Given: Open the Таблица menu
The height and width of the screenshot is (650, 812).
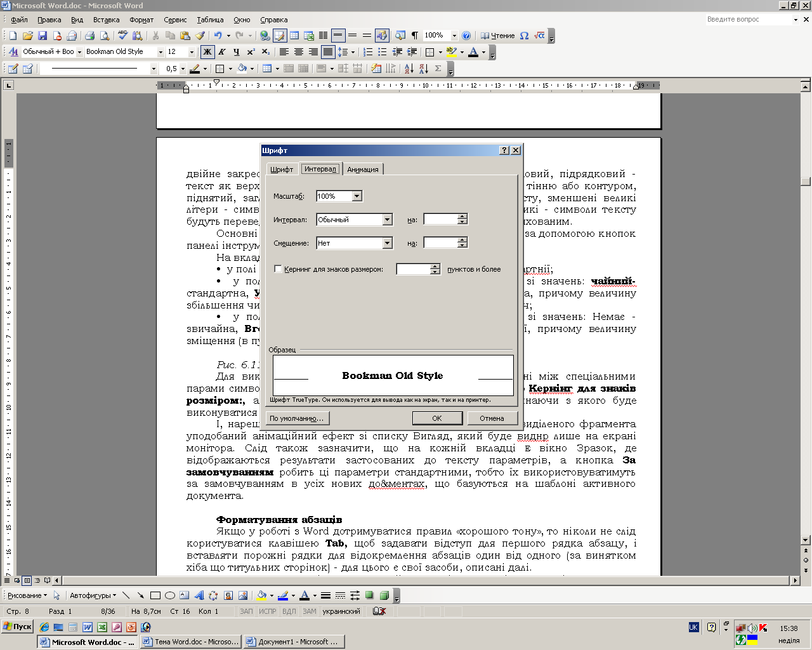Looking at the screenshot, I should (210, 20).
